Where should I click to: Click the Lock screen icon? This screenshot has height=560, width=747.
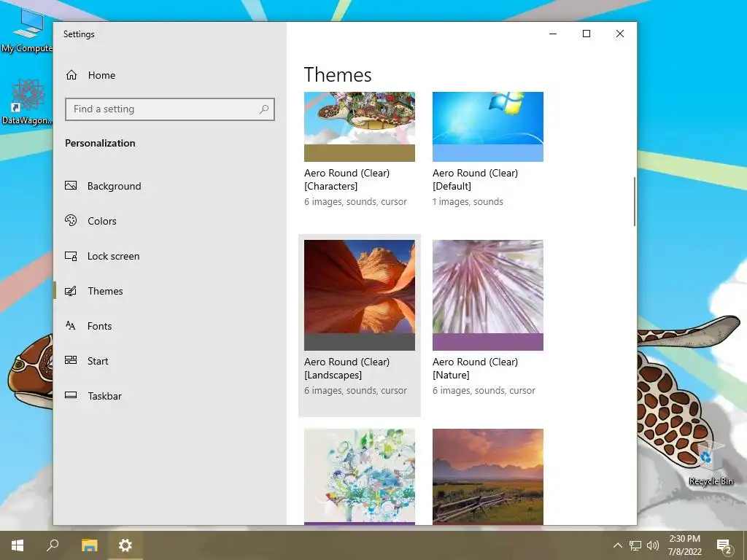71,256
